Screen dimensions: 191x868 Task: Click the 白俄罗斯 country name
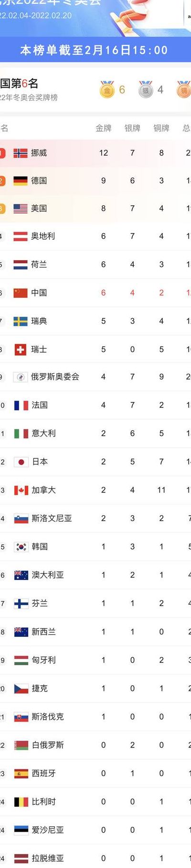point(48,745)
